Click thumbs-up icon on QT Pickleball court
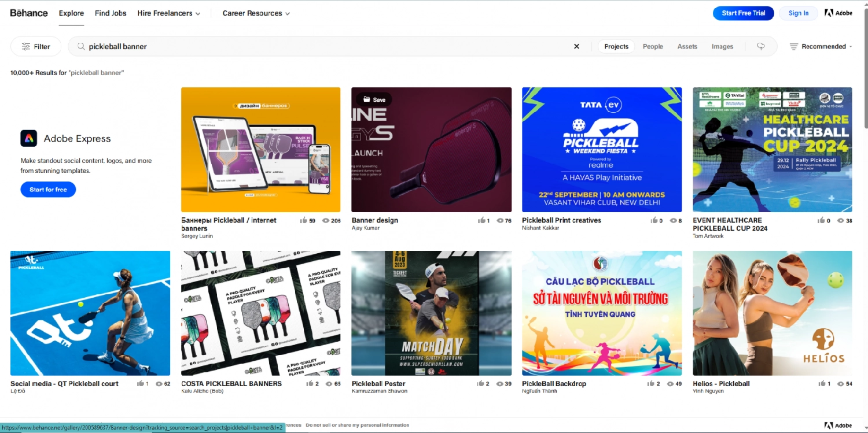The width and height of the screenshot is (868, 433). pyautogui.click(x=141, y=384)
